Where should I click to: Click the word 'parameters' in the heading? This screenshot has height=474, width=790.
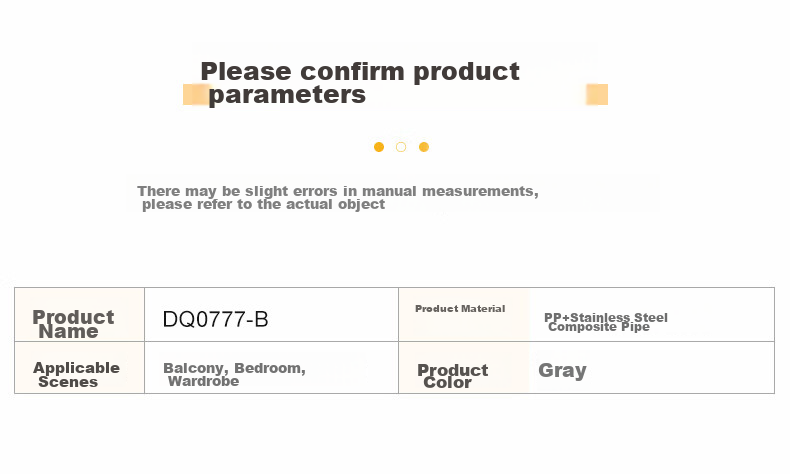point(287,95)
